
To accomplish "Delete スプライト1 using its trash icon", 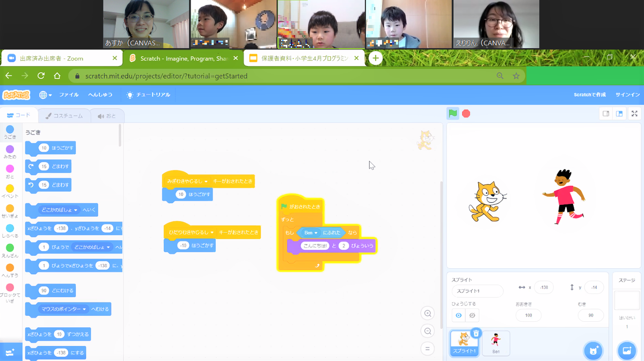I will point(475,333).
